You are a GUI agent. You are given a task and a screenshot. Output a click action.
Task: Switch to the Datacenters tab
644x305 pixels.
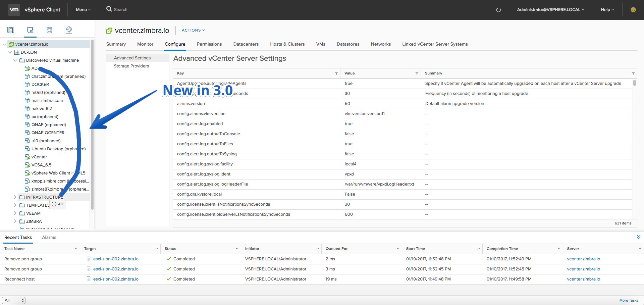(246, 44)
